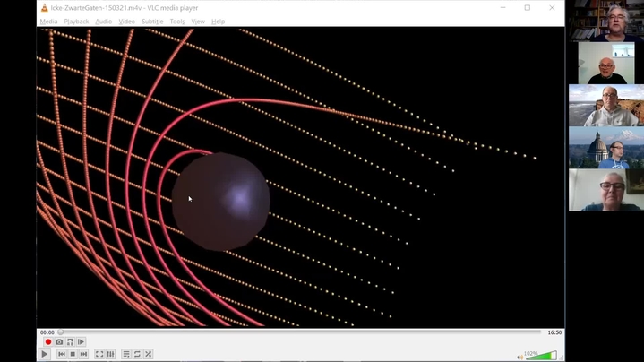Viewport: 644px width, 362px height.
Task: Open the Tools menu
Action: [177, 21]
